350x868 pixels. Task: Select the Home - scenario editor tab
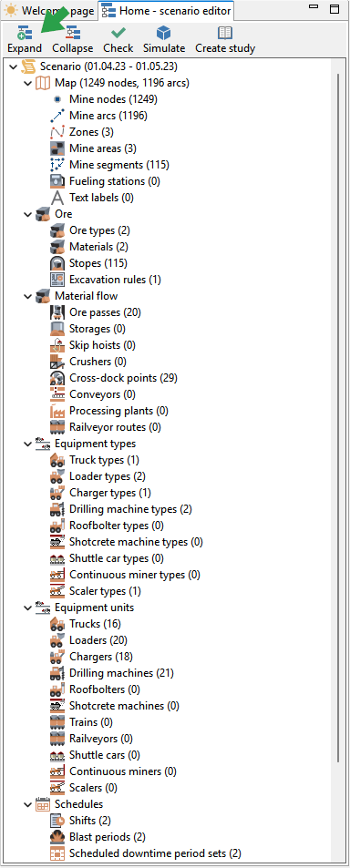tap(167, 10)
